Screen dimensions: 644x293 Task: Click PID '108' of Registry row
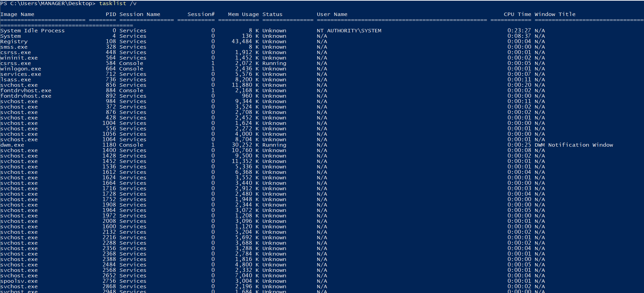point(111,42)
